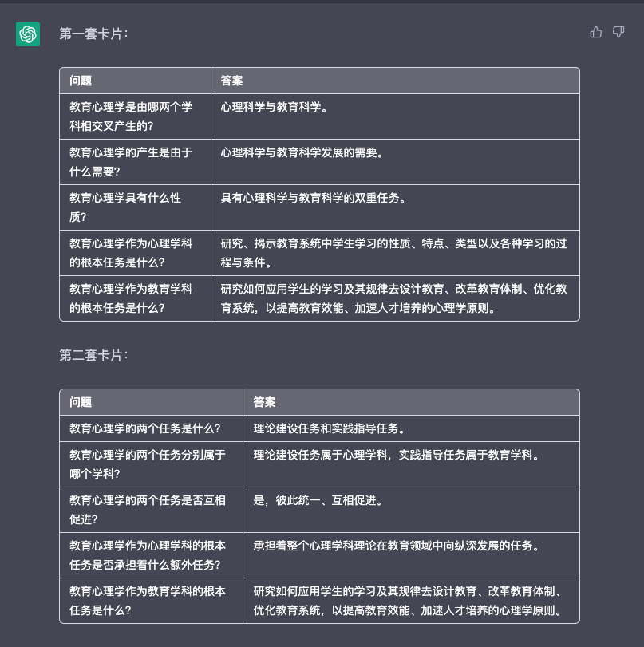Image resolution: width=644 pixels, height=647 pixels.
Task: Click the "第二套卡片:" heading text
Action: coord(93,355)
